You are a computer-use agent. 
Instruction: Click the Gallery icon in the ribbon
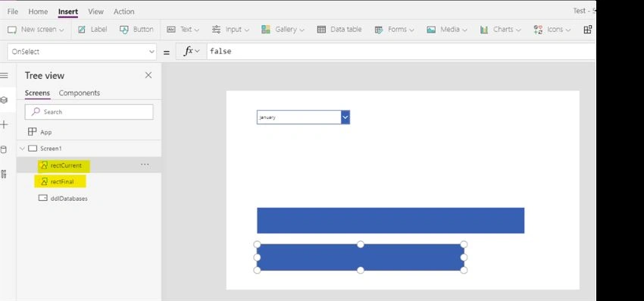tap(266, 30)
